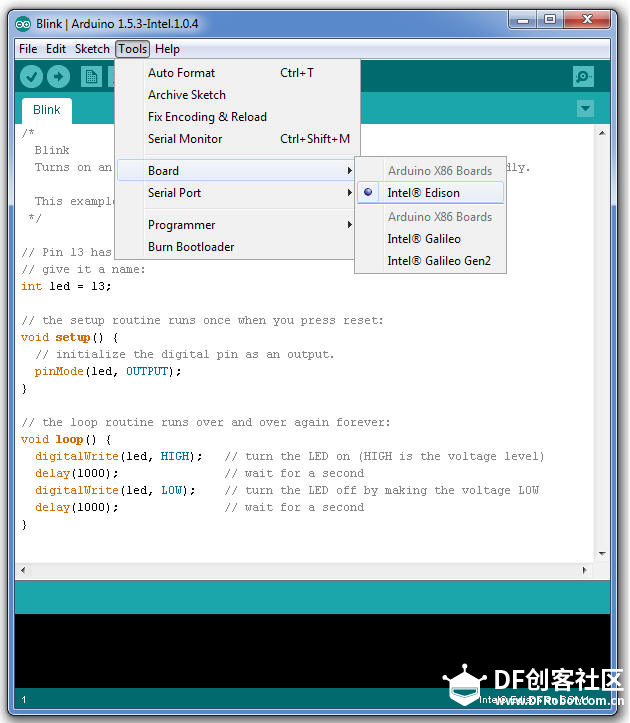Expand the Programmer submenu
The width and height of the screenshot is (630, 723).
[236, 225]
